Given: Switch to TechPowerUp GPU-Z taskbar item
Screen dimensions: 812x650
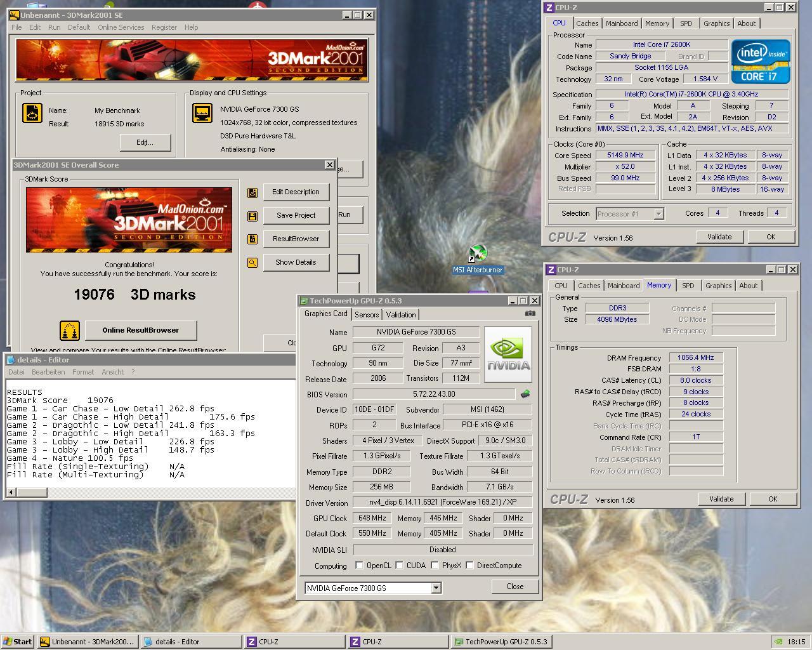Looking at the screenshot, I should 501,642.
